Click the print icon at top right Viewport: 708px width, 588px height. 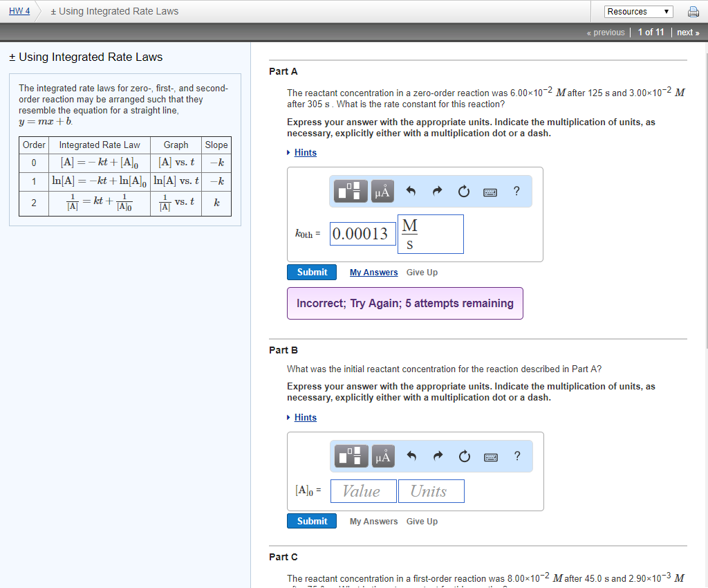tap(693, 11)
